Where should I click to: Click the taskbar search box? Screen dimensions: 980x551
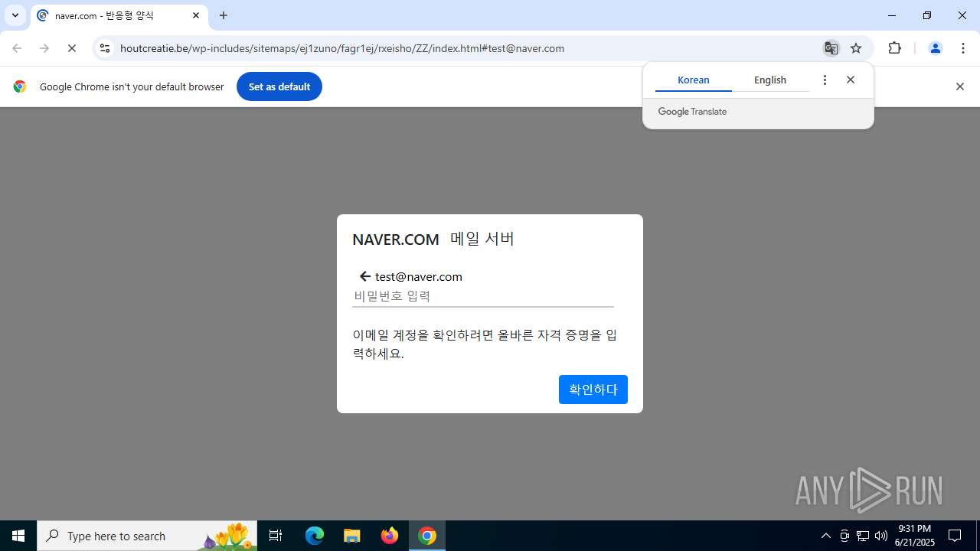tap(147, 536)
